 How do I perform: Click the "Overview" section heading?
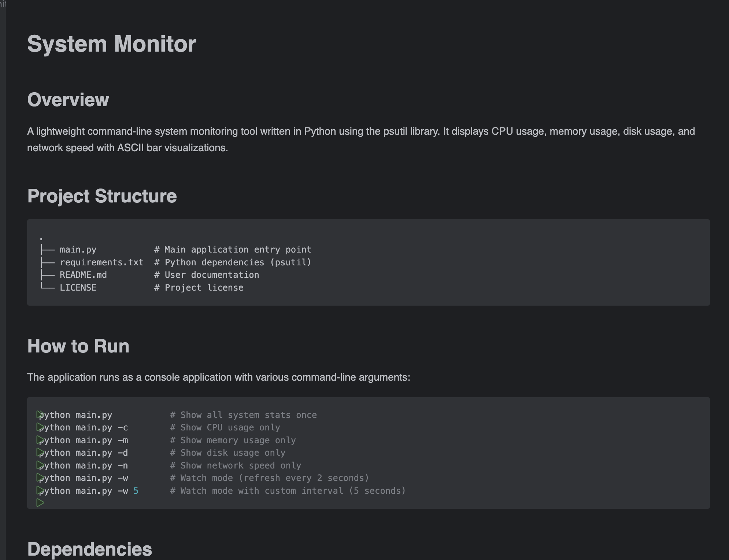(68, 100)
